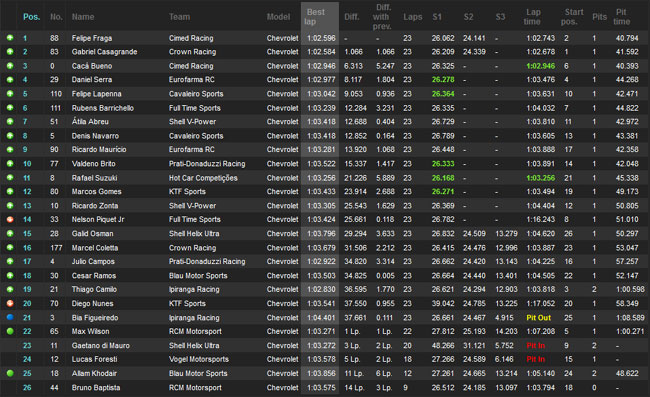Screen dimensions: 650x397
Task: Select Daniel Serra's row
Action: 325,80
